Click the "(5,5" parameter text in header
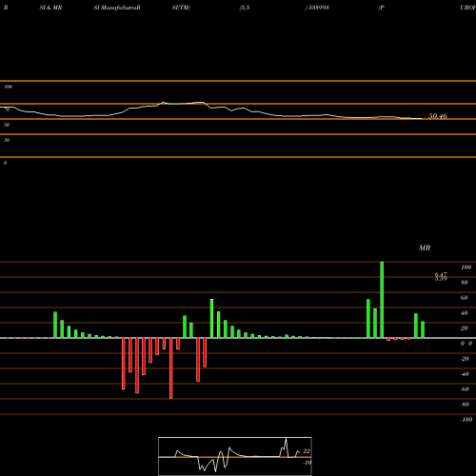The width and height of the screenshot is (476, 476). tap(245, 8)
